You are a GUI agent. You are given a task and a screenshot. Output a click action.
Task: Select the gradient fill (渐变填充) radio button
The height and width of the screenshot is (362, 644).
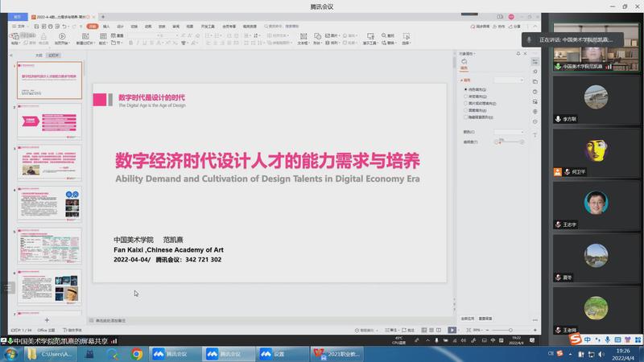pos(464,97)
